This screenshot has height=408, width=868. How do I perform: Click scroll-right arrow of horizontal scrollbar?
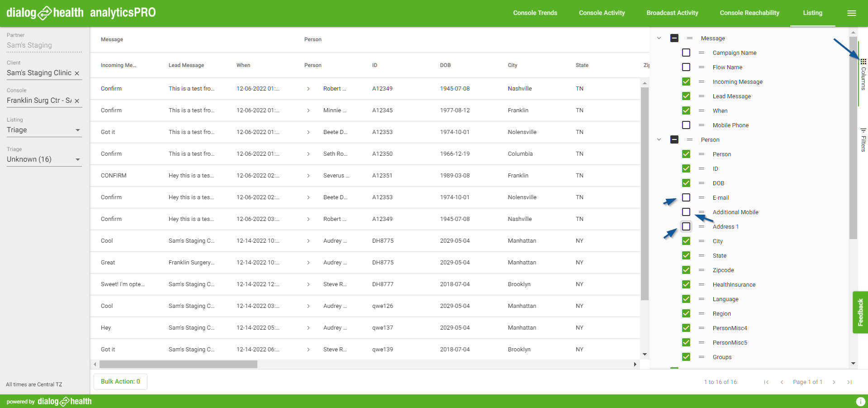click(x=635, y=365)
